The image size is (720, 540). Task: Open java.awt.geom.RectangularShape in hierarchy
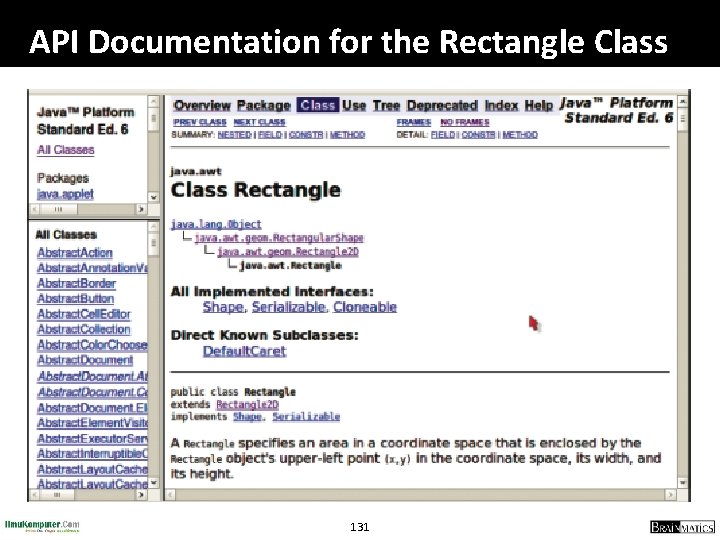tap(279, 238)
